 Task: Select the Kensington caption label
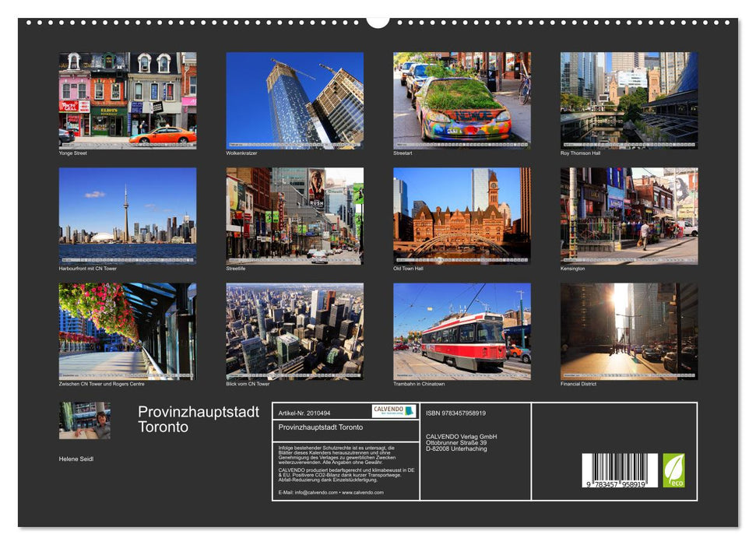click(x=572, y=269)
